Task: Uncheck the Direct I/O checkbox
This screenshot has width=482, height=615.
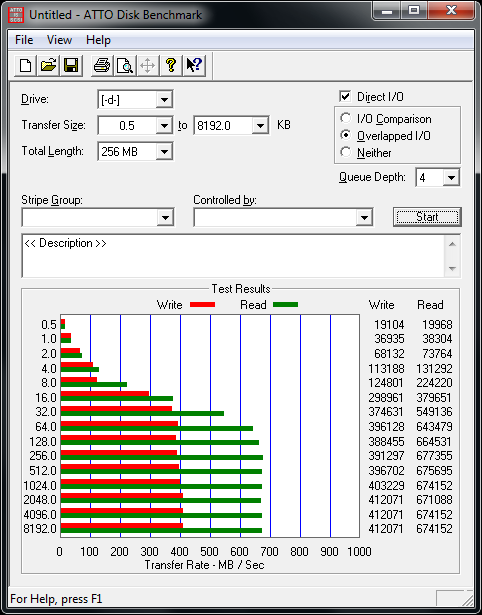Action: (x=345, y=96)
